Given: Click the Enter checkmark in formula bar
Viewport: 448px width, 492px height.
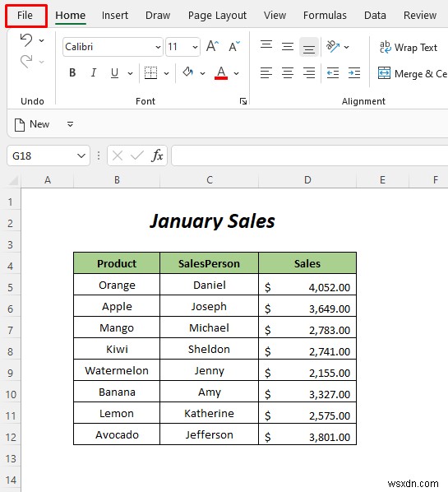Looking at the screenshot, I should [137, 155].
